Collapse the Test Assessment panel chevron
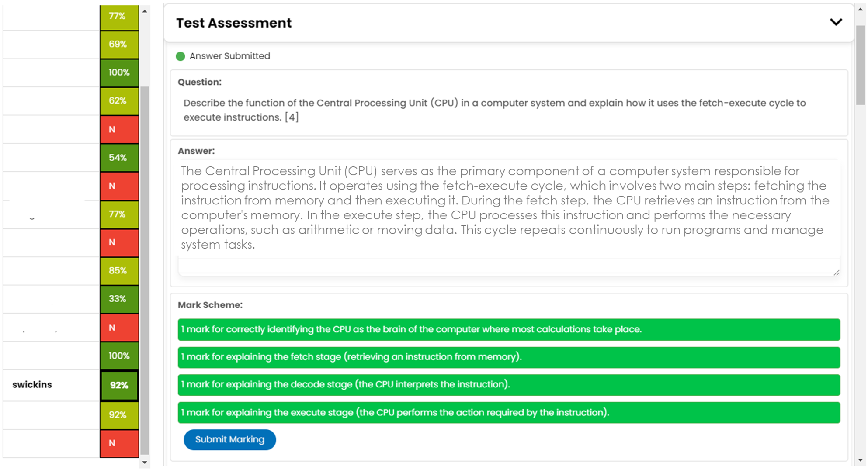This screenshot has height=473, width=868. pyautogui.click(x=836, y=22)
